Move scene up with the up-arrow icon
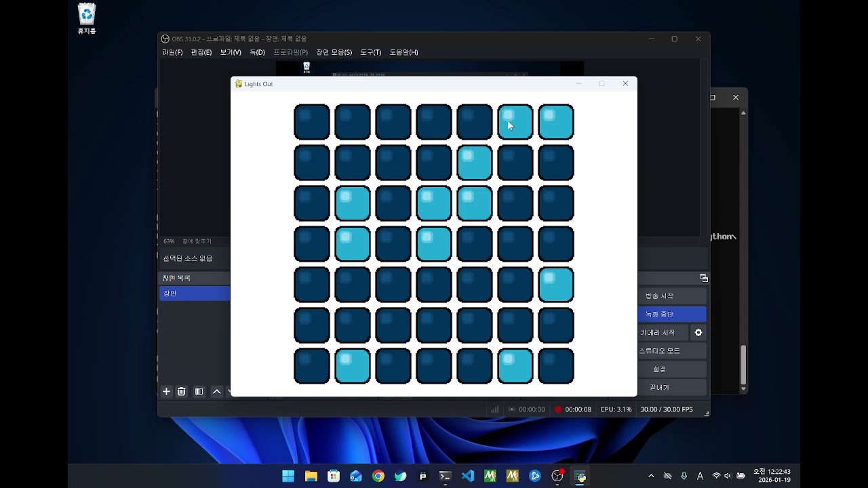The width and height of the screenshot is (868, 488). click(217, 392)
